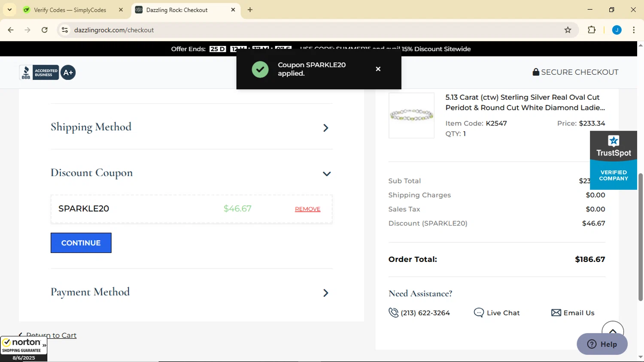Viewport: 644px width, 362px height.
Task: Click the Discount (SPARKLE20) summary row label
Action: pos(428,223)
